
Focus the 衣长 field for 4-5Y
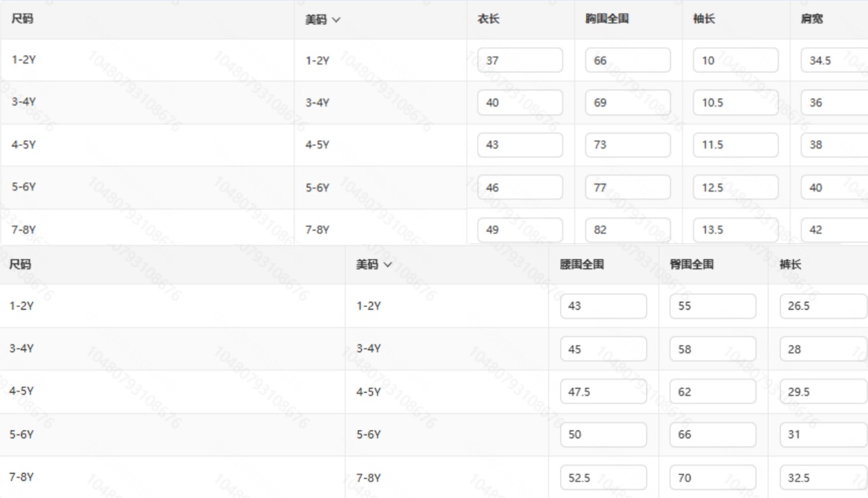[520, 145]
